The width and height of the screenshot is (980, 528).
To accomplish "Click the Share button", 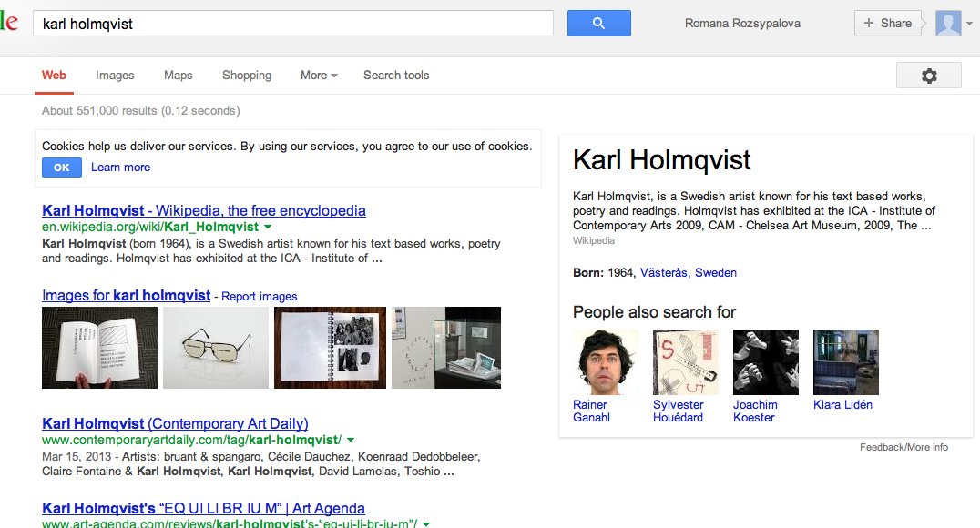I will coord(887,23).
